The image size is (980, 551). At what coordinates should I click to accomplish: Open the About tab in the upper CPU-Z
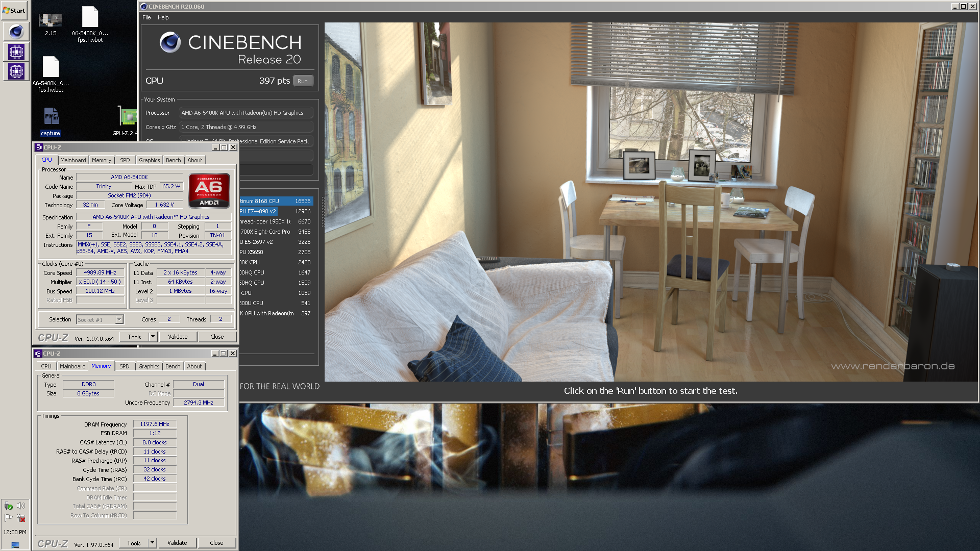tap(195, 160)
